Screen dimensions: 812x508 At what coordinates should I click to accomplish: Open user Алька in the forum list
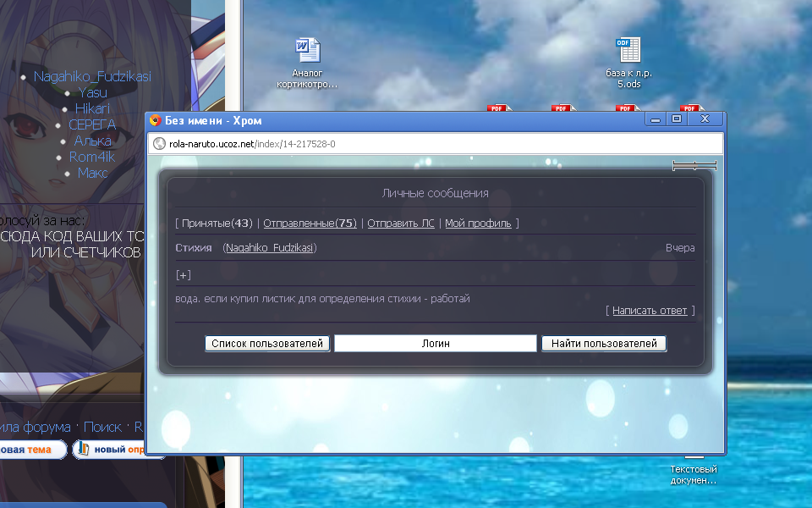[x=93, y=141]
